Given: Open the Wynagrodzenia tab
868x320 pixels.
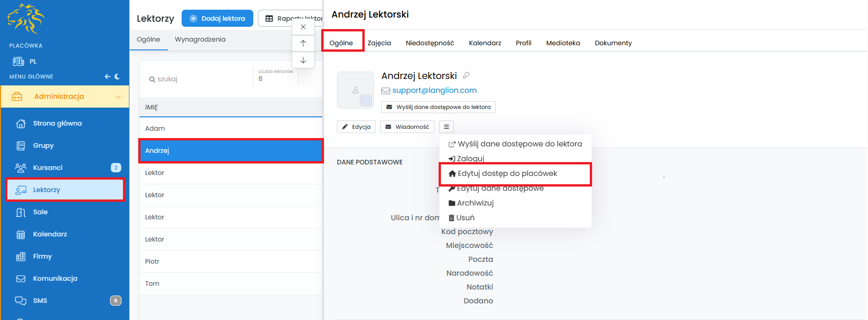Looking at the screenshot, I should [x=200, y=39].
